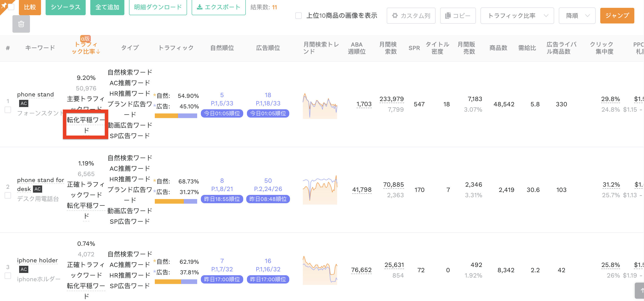This screenshot has width=644, height=301.
Task: Click the pin icon in the corner
Action: [x=3, y=5]
